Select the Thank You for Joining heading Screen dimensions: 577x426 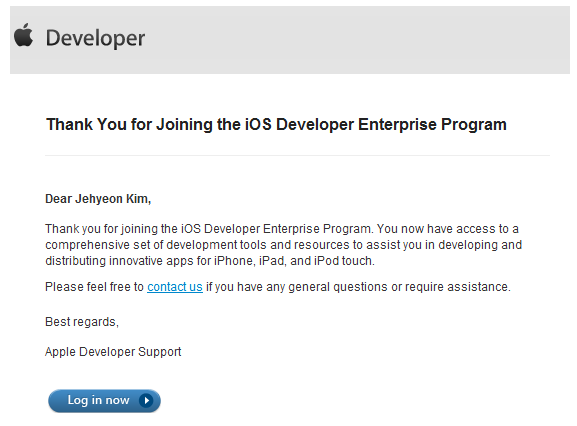tap(276, 124)
